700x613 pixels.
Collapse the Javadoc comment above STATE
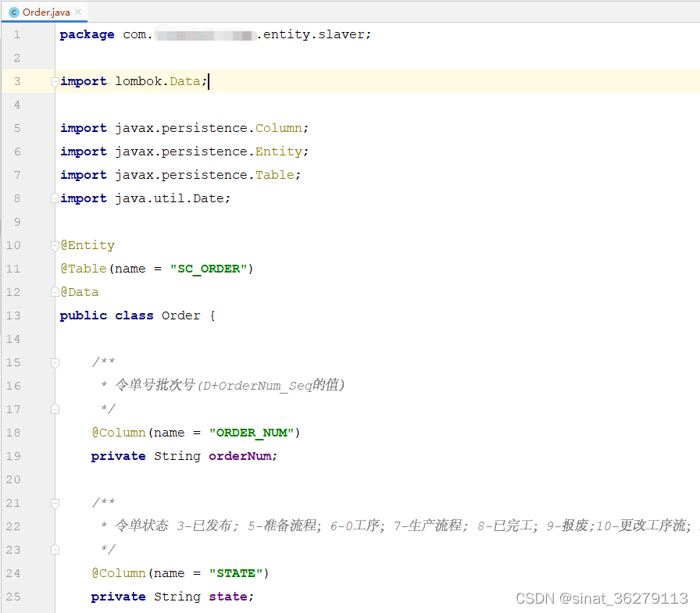click(54, 502)
